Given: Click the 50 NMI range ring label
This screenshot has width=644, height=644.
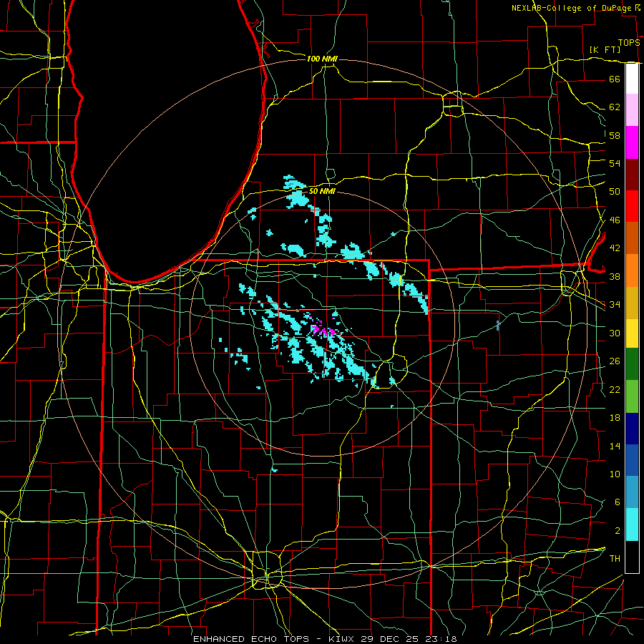Looking at the screenshot, I should [x=322, y=191].
